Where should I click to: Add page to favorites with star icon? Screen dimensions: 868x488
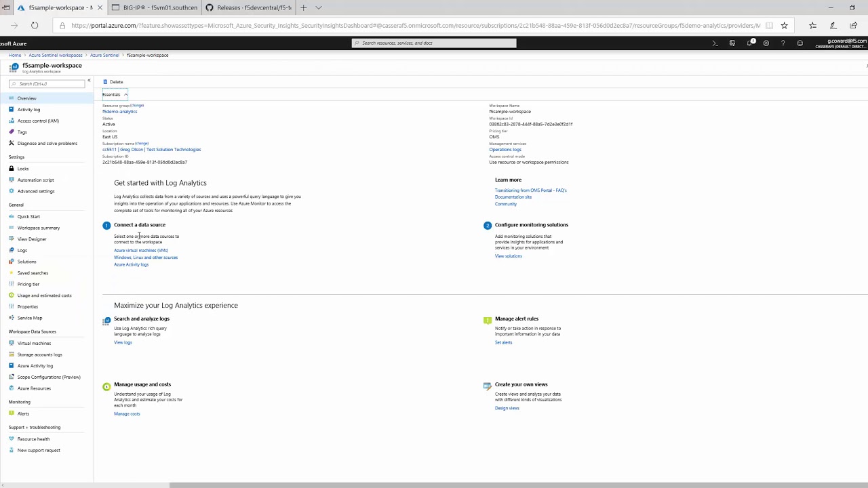[784, 25]
